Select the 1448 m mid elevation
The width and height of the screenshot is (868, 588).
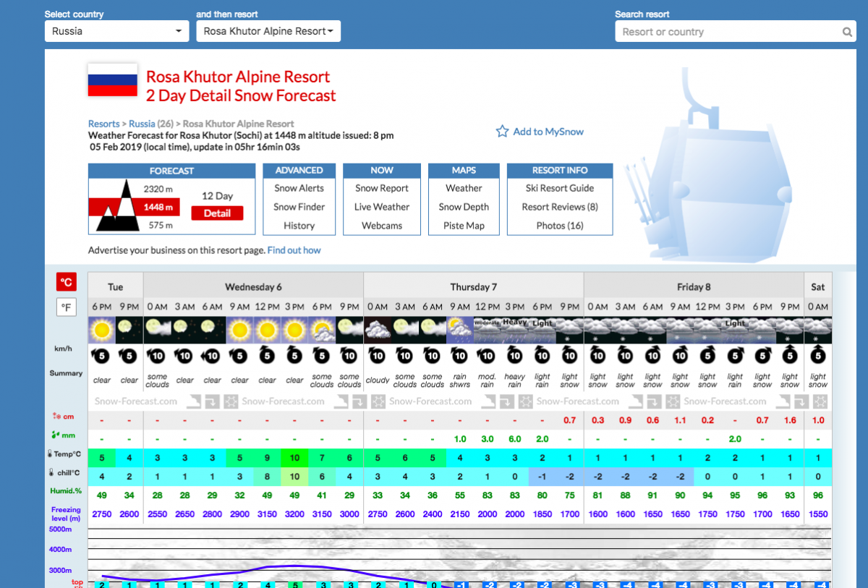point(158,208)
